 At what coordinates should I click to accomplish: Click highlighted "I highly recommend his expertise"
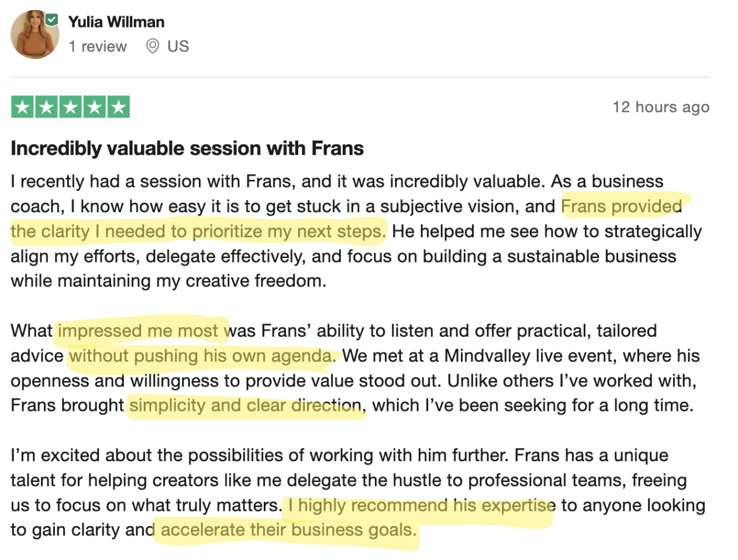[422, 505]
